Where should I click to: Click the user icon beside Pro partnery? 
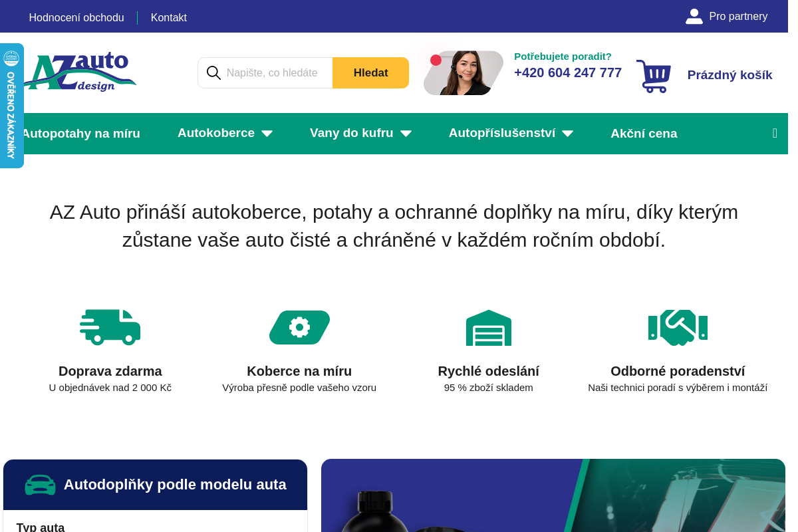694,17
